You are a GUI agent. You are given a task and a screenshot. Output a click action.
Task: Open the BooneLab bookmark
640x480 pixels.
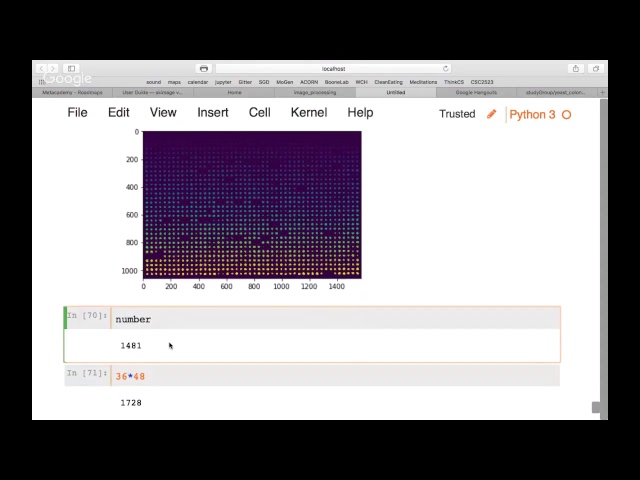(x=337, y=82)
